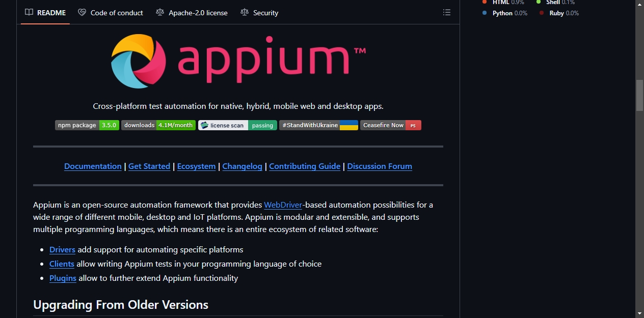Open the #StandWithUkraine badge
This screenshot has height=318, width=644.
coord(318,125)
